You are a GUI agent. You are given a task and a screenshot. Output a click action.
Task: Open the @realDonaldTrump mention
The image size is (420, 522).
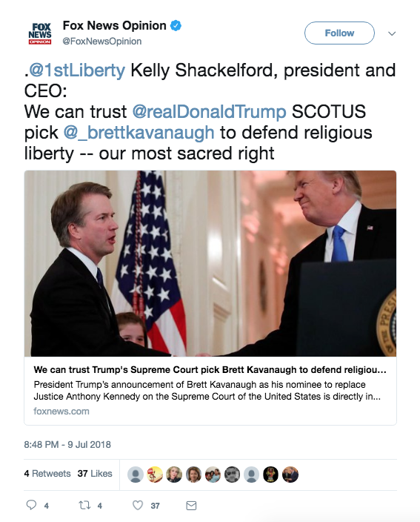click(209, 111)
